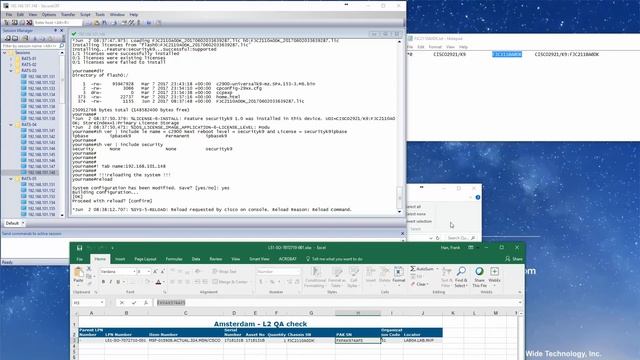Viewport: 640px width, 360px height.
Task: Click the Session Manager tree scrollbar down arrow
Action: click(62, 215)
